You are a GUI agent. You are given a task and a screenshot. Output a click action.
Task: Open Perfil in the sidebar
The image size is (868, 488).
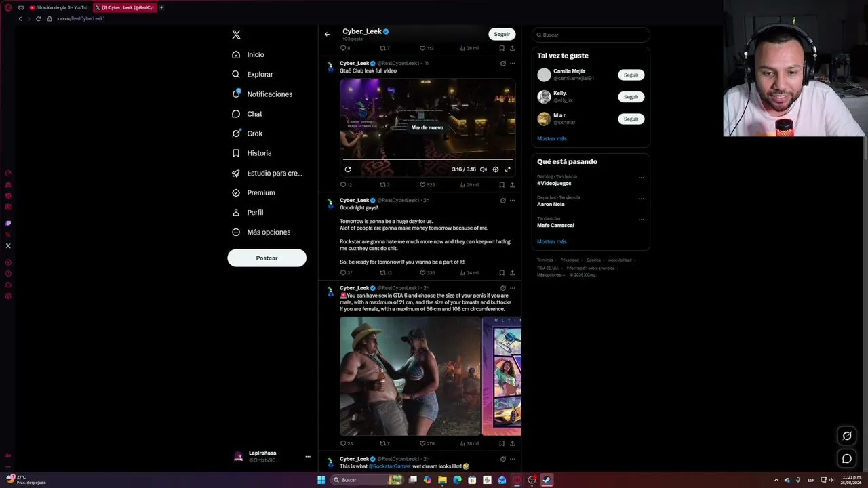coord(248,212)
